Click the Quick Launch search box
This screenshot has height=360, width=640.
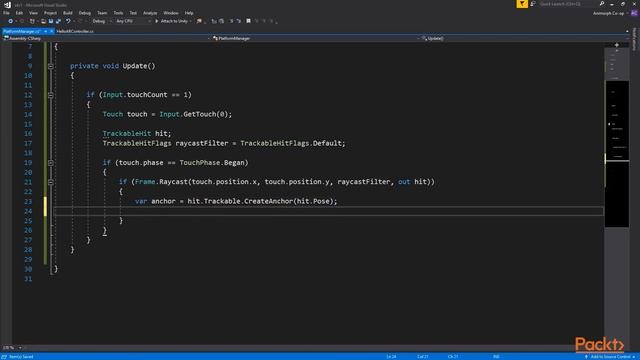tap(568, 4)
